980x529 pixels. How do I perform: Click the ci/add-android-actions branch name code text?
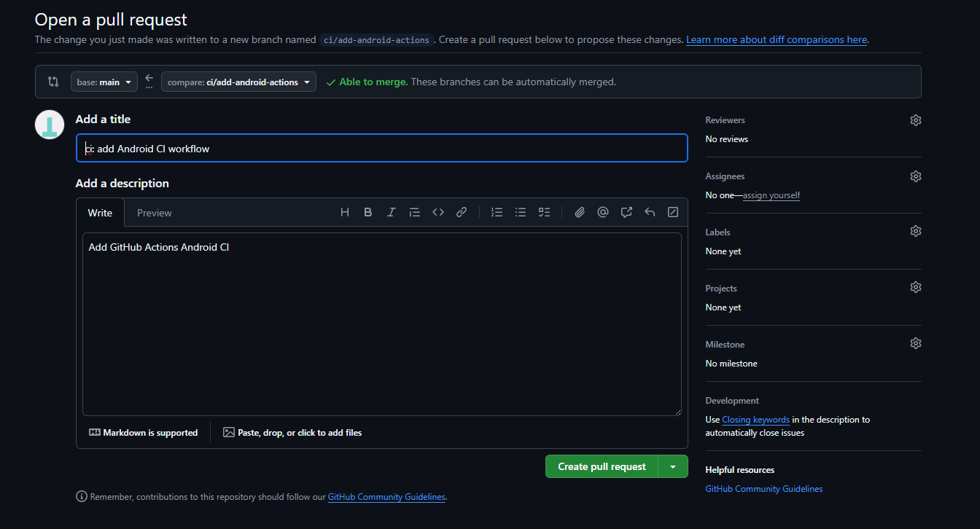(x=376, y=40)
